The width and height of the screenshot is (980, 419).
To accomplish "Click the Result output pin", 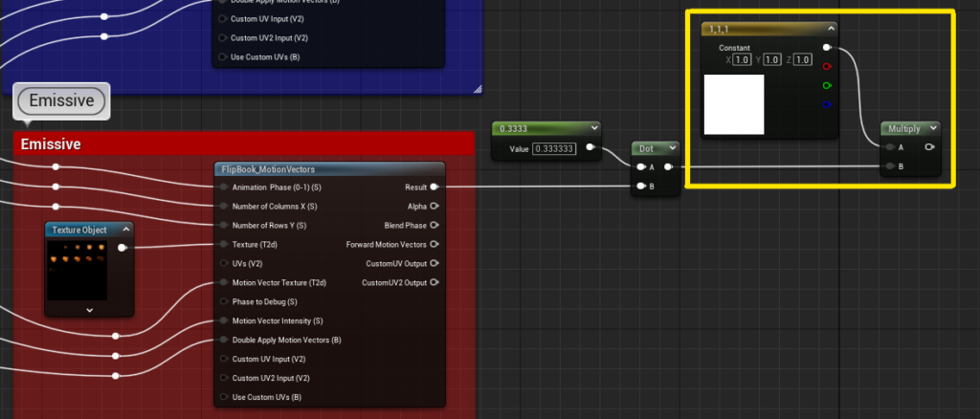I will [434, 187].
